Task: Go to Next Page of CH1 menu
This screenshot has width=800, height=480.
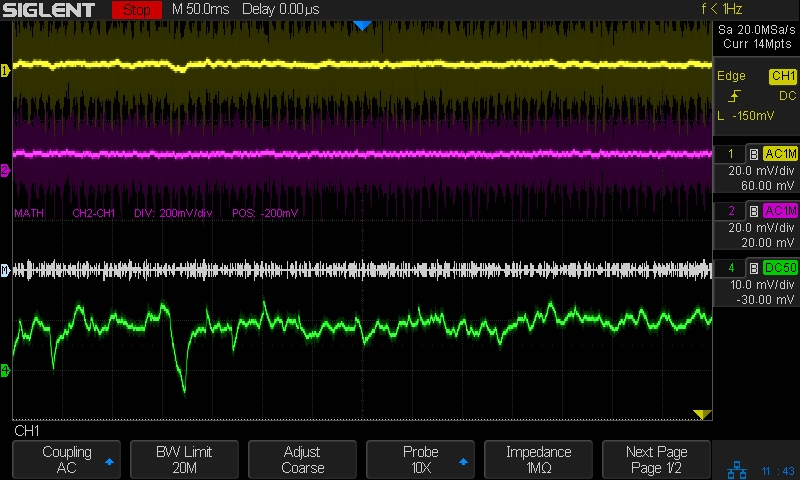Action: coord(656,459)
